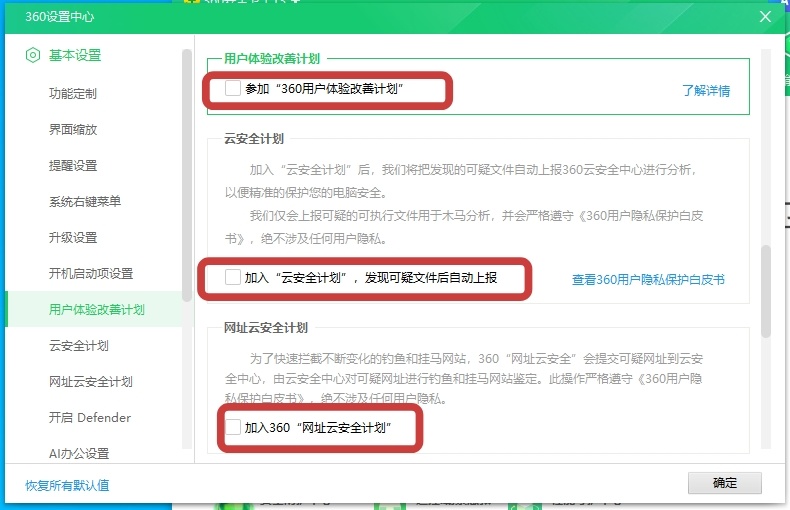Open AI办公设置 sidebar entry
This screenshot has height=510, width=790.
click(79, 454)
